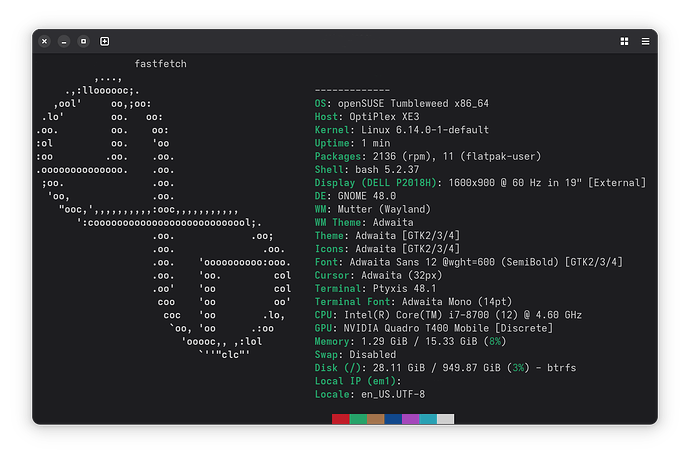
Task: Select the 'openSUSE Tumbleweed x86_64' OS line
Action: click(401, 103)
